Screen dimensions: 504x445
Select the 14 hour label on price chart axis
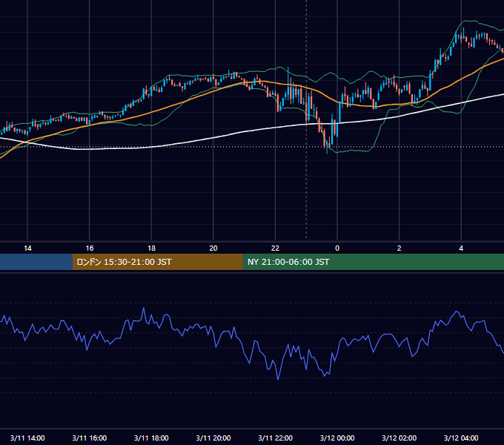click(x=27, y=248)
